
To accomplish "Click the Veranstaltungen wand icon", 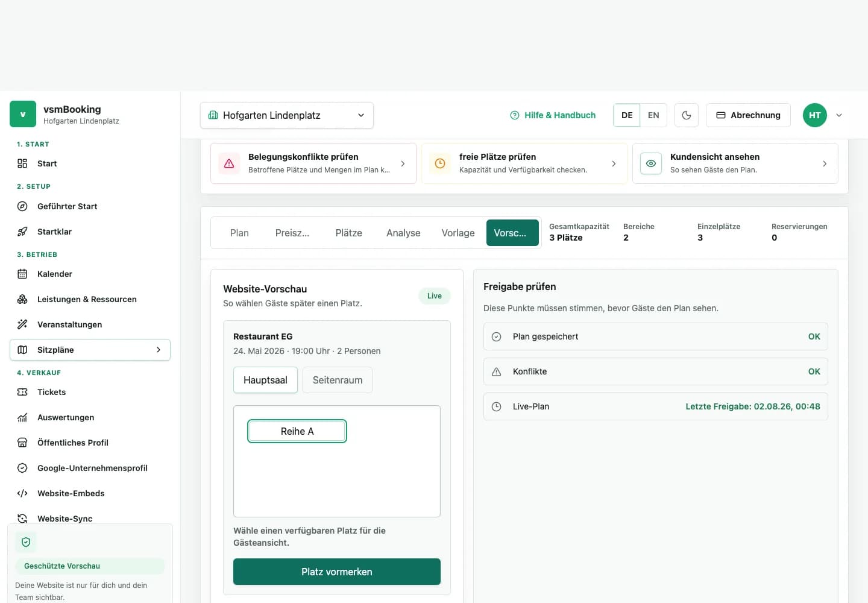I will tap(22, 324).
